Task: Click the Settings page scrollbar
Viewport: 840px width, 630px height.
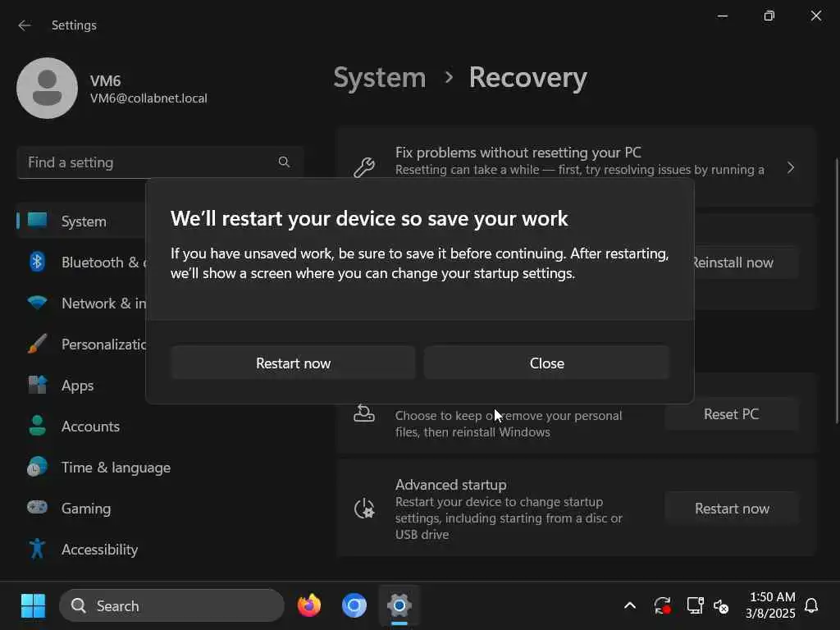Action: 836,291
